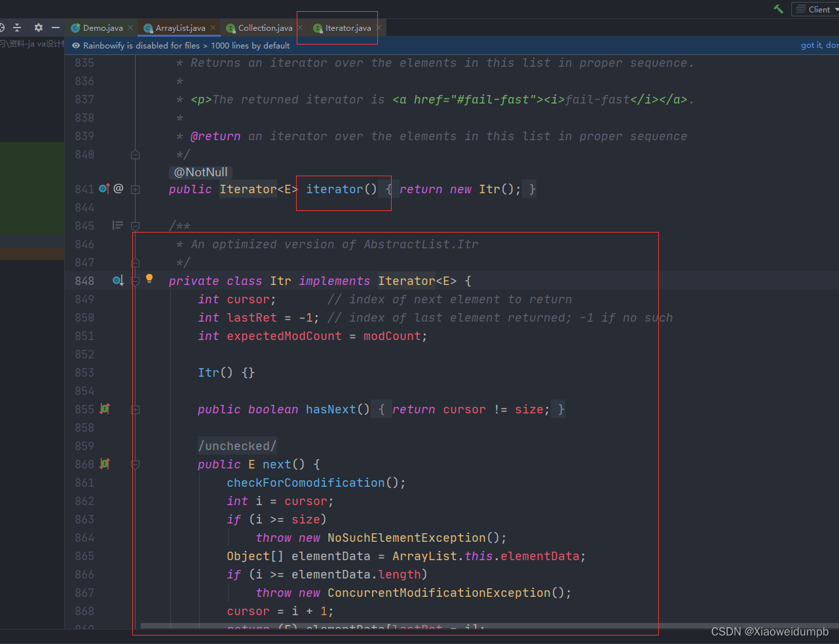Click the eye icon in Rainbowify notification

coord(76,45)
